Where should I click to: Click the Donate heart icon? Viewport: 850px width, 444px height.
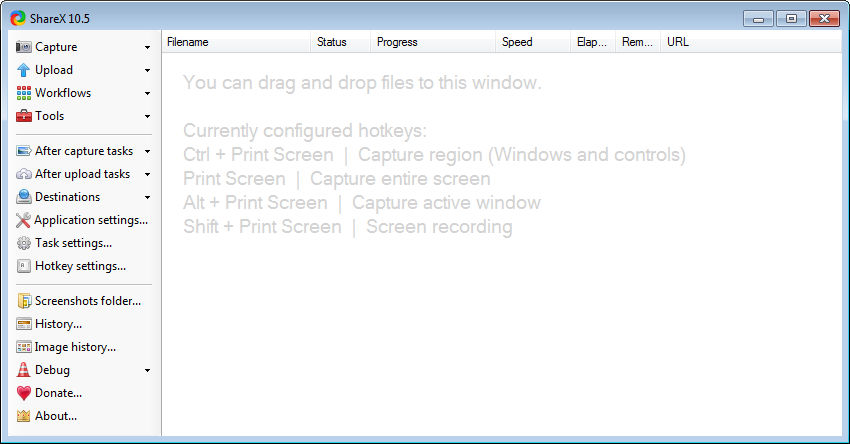(x=24, y=393)
